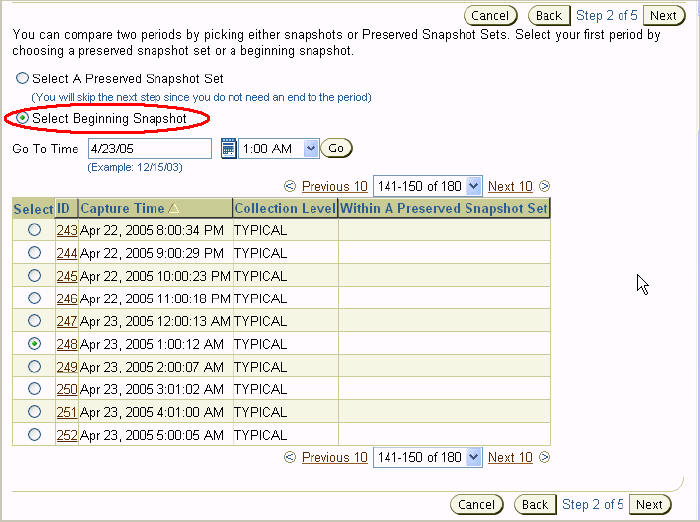This screenshot has height=522, width=700.
Task: Open snapshot ID 243 link
Action: [67, 230]
